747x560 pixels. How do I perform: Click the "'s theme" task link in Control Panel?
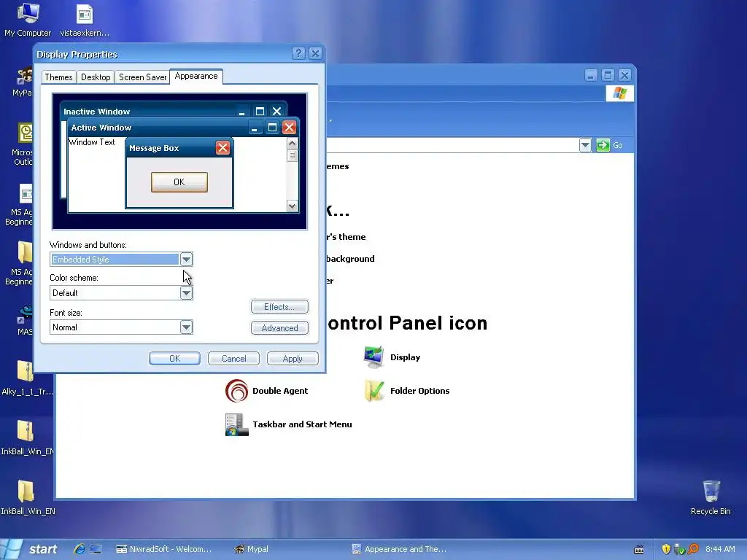point(346,237)
